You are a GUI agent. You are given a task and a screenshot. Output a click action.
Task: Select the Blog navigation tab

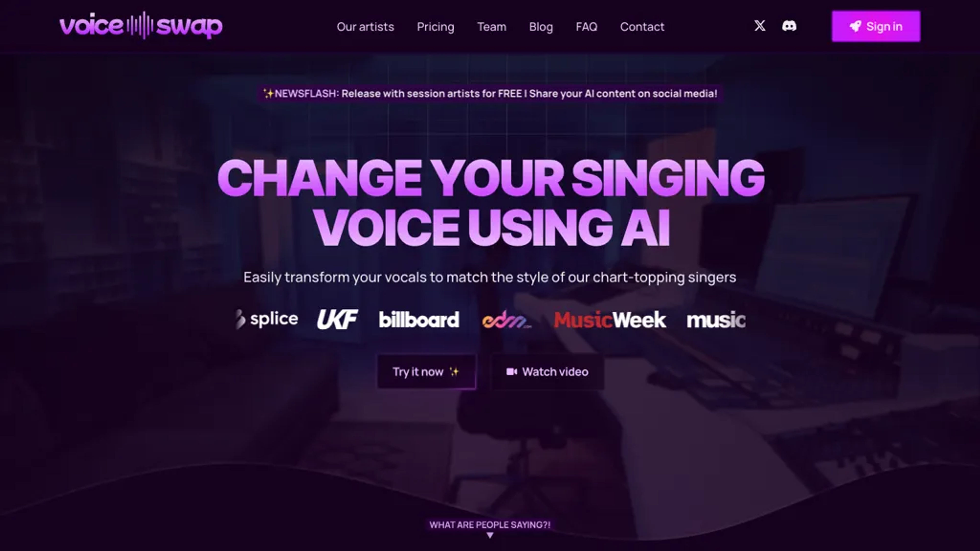pyautogui.click(x=541, y=26)
